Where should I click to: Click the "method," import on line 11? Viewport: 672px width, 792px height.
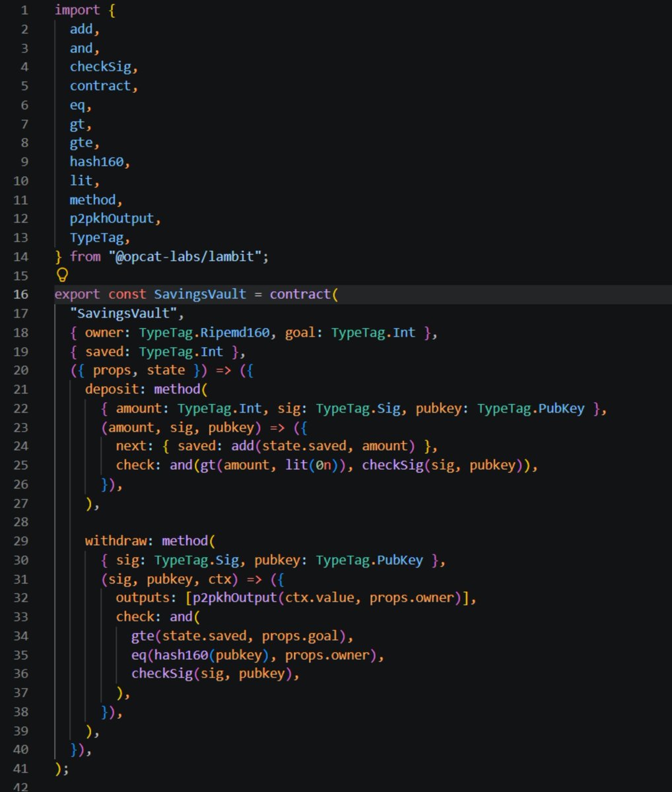click(96, 199)
